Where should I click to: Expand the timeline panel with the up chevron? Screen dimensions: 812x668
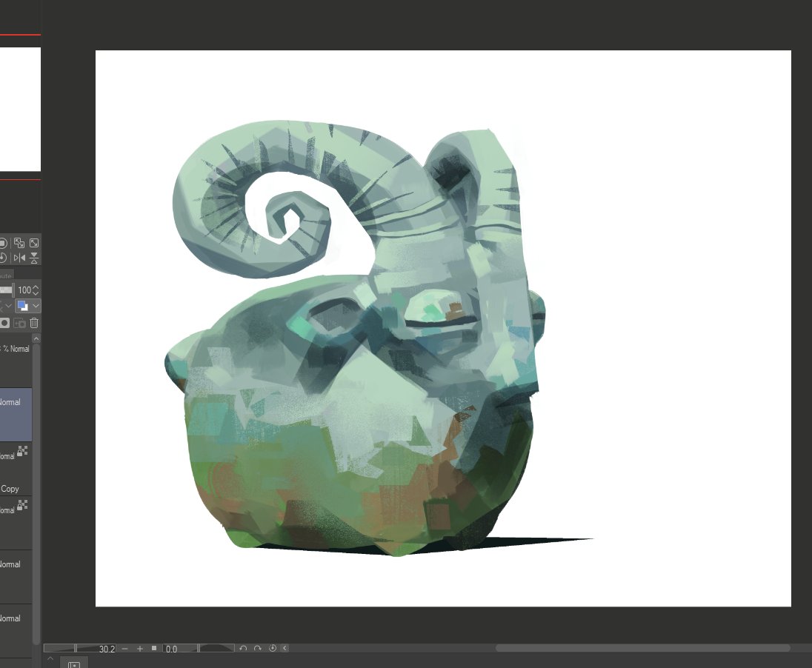[x=50, y=658]
